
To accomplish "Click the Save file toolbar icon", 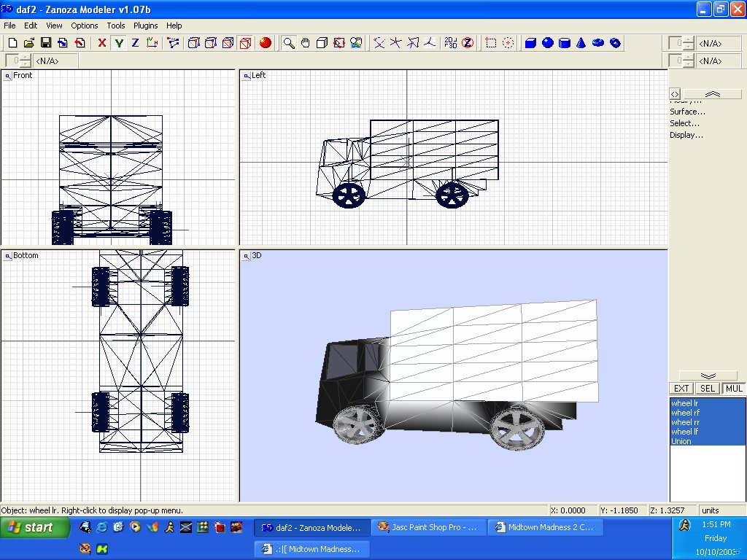I will 45,43.
